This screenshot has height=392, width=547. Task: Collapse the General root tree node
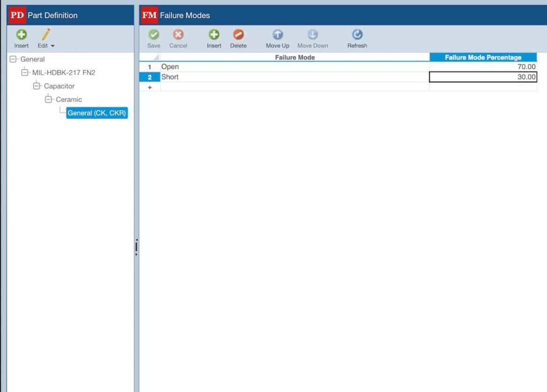pos(13,59)
